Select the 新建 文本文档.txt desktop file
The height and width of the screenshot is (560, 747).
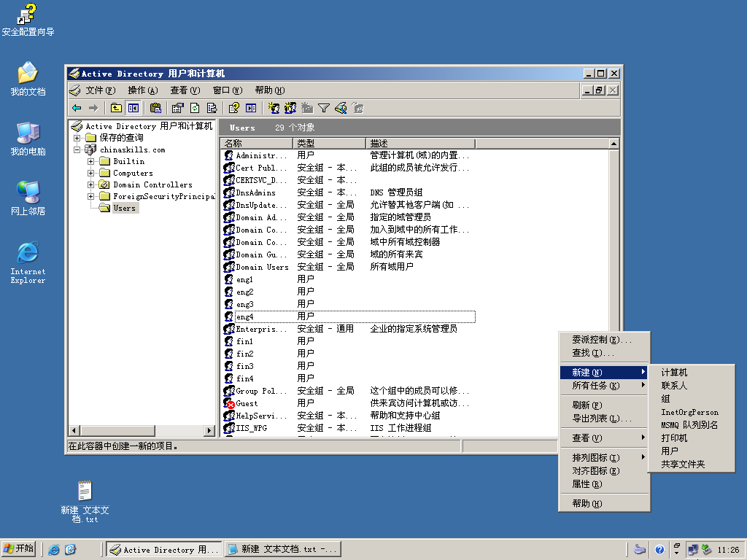[85, 502]
